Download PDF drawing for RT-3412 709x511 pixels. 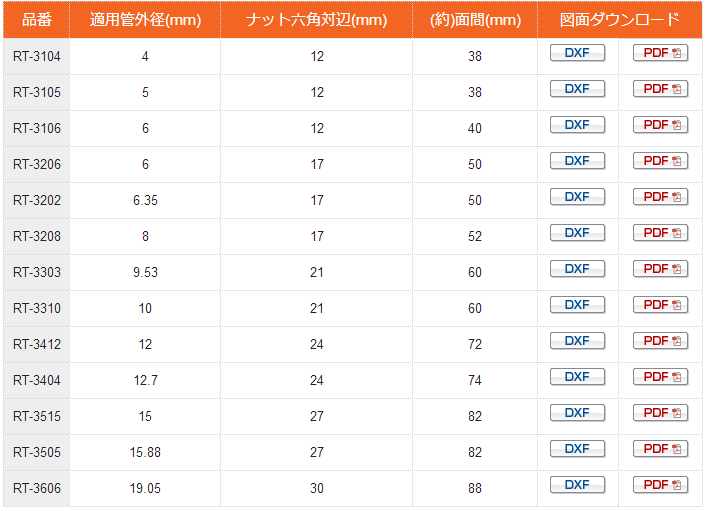click(661, 341)
